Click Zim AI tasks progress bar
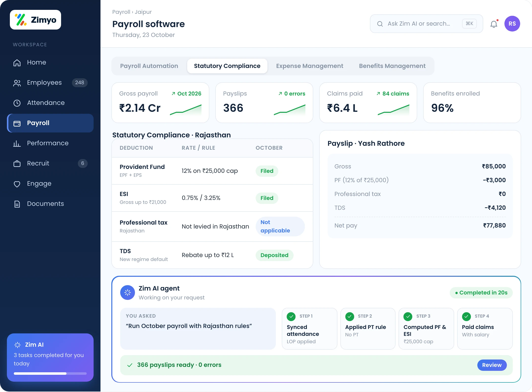The width and height of the screenshot is (532, 392). pyautogui.click(x=50, y=374)
